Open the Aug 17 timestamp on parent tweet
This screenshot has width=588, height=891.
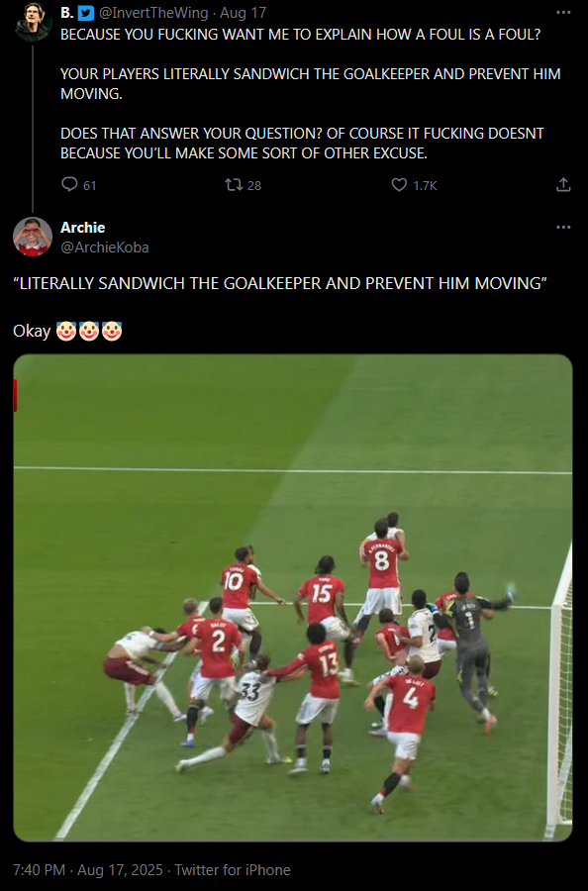coord(243,13)
